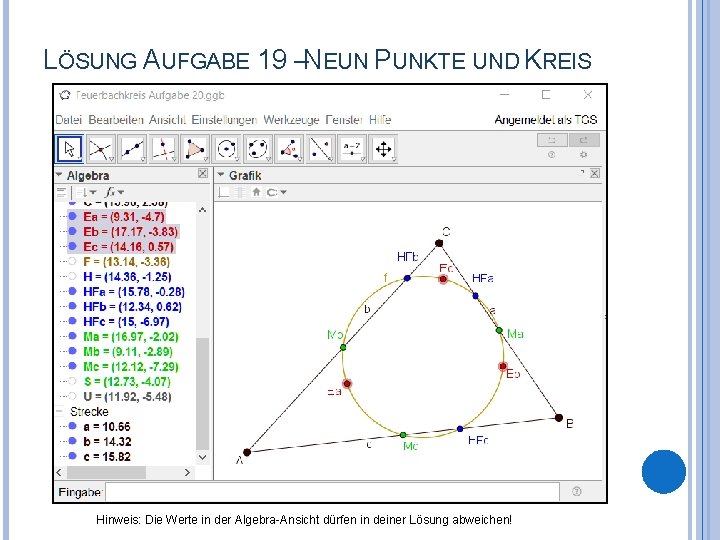This screenshot has width=720, height=540.
Task: Click 'Angemeldet als TGS' account label
Action: click(546, 120)
